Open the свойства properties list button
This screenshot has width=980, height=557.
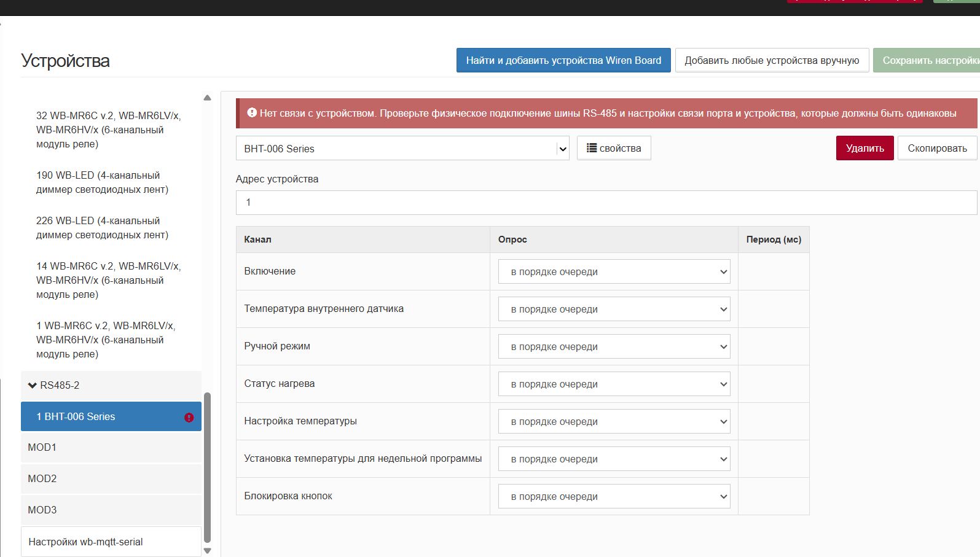pyautogui.click(x=613, y=148)
